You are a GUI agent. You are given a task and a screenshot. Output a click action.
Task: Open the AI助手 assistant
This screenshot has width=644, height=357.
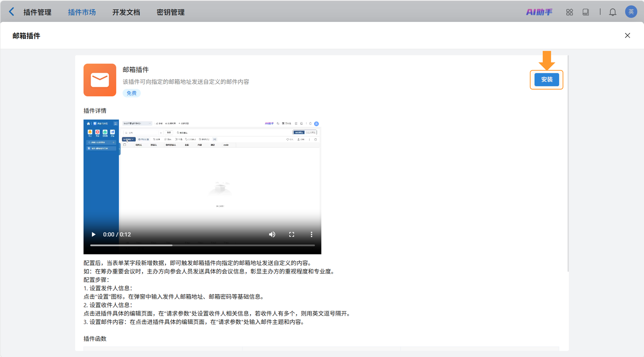[539, 12]
